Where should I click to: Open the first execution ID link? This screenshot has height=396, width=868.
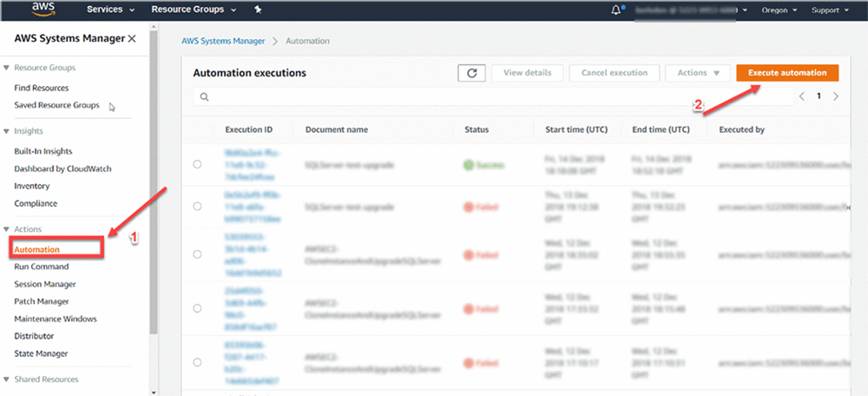[x=253, y=164]
